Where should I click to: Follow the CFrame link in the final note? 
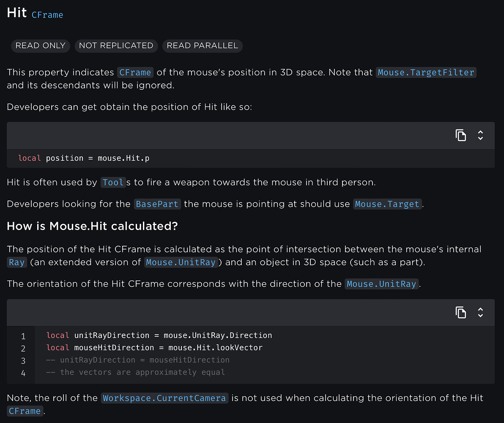tap(25, 411)
